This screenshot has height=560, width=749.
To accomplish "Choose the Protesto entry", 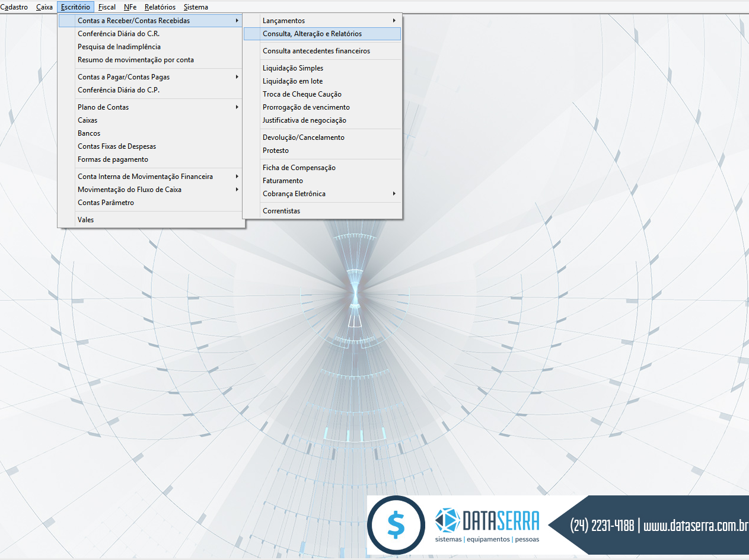I will click(322, 151).
